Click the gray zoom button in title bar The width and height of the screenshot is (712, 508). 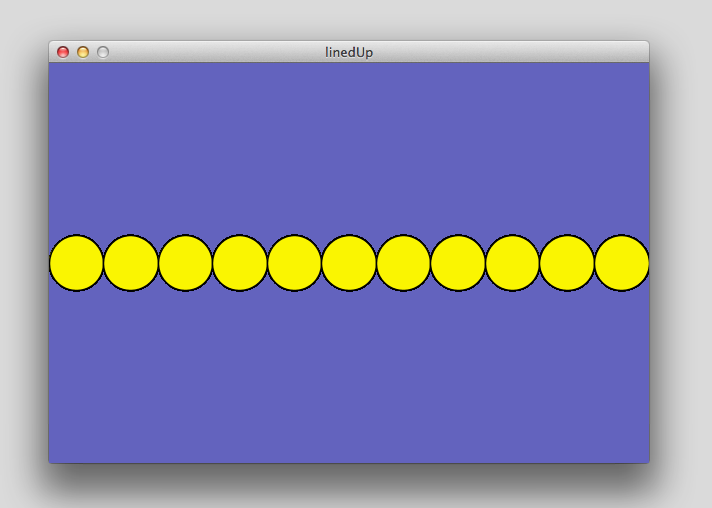102,52
